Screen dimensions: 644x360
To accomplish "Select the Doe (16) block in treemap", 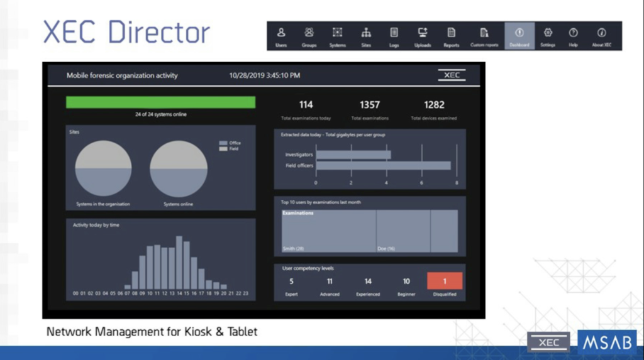I will point(403,231).
